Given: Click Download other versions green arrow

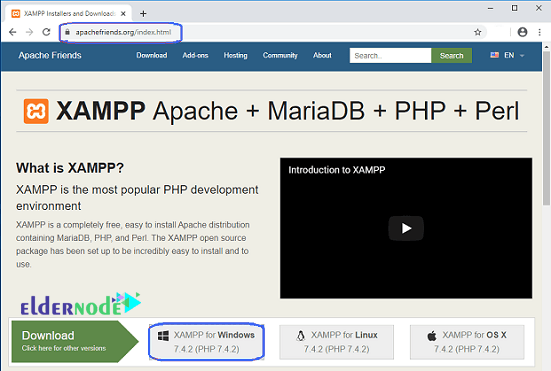Looking at the screenshot, I should pyautogui.click(x=74, y=341).
